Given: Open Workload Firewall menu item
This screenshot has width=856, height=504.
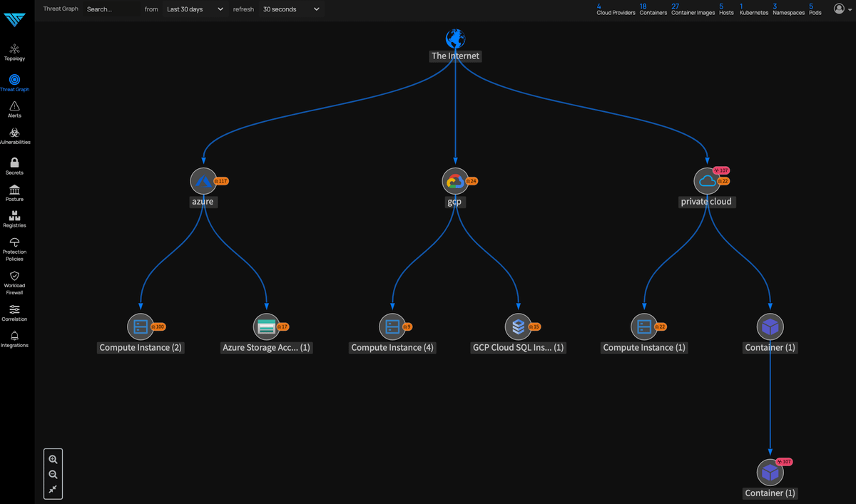Looking at the screenshot, I should click(x=14, y=281).
